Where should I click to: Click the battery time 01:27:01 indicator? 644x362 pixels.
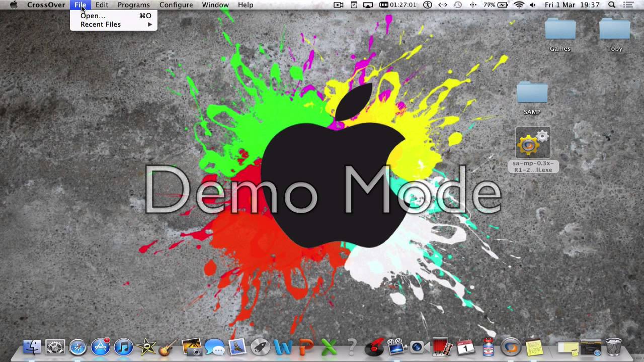(x=398, y=5)
